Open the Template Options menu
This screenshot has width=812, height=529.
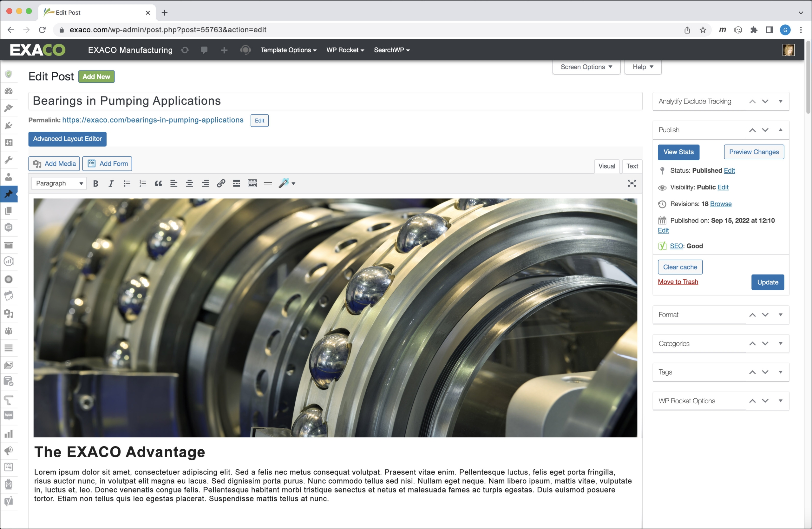(288, 50)
